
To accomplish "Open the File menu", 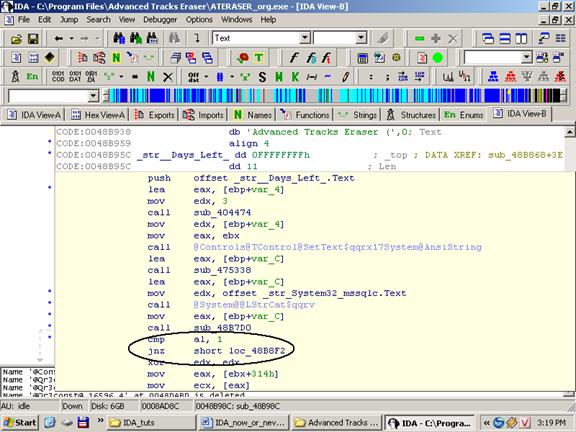I will point(24,19).
